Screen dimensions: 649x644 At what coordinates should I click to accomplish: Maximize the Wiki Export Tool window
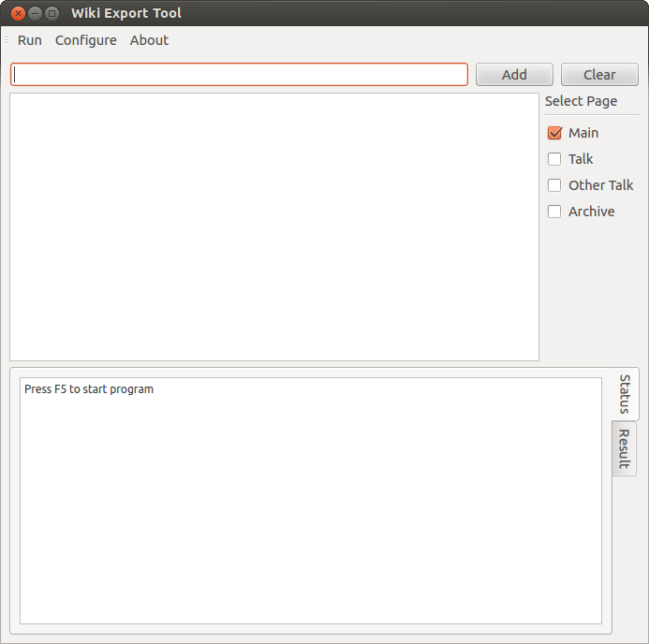[x=52, y=14]
